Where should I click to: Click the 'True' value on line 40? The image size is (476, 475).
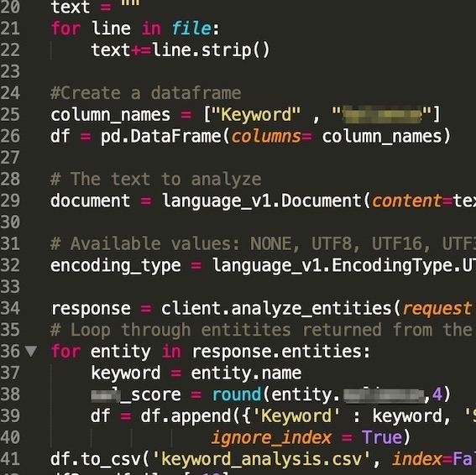tap(382, 437)
